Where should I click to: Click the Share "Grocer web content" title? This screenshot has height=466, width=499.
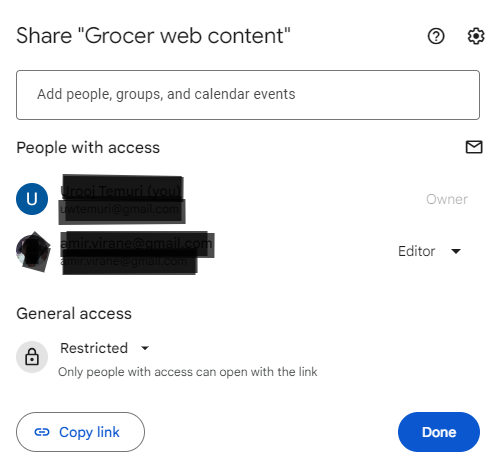(153, 36)
